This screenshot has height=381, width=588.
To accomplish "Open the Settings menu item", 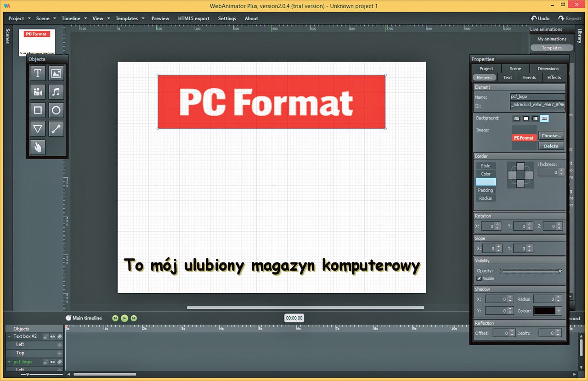I will [x=227, y=18].
